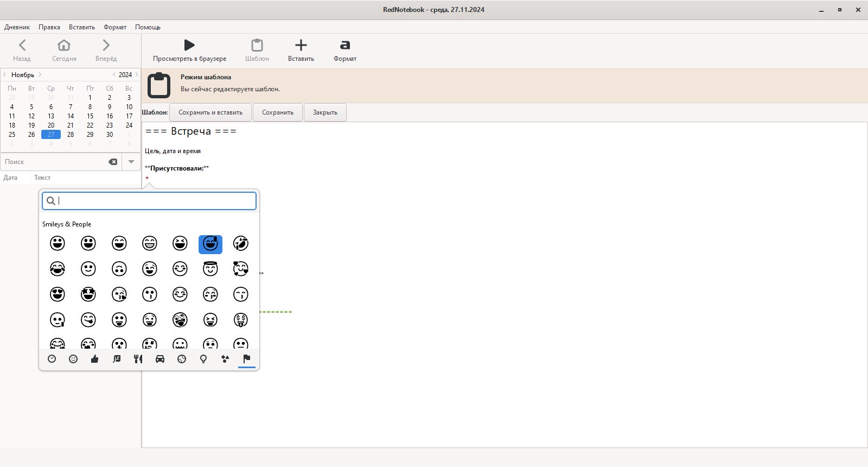Go to next year after 2024
868x467 pixels.
point(136,74)
